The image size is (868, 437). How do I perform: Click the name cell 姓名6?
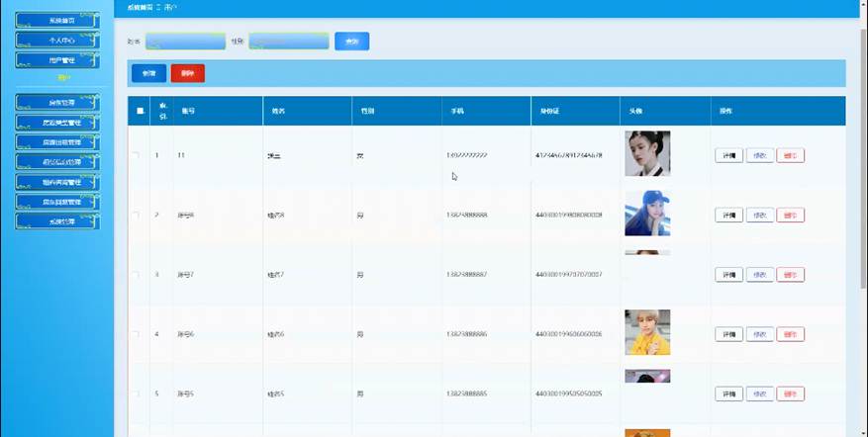[x=276, y=334]
